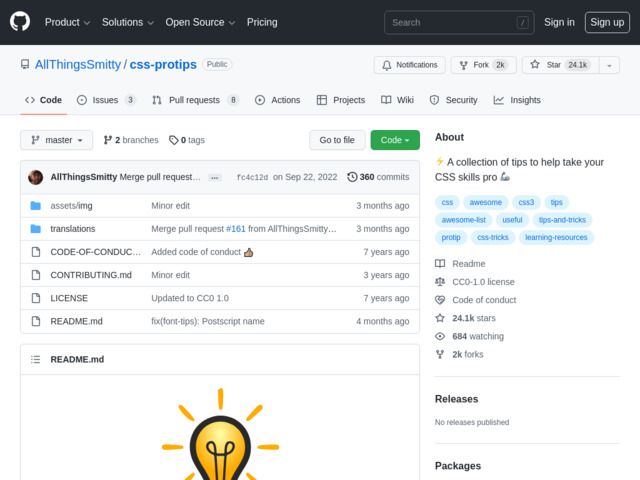Screen dimensions: 640x480
Task: Switch to the Insights tab
Action: tap(517, 100)
